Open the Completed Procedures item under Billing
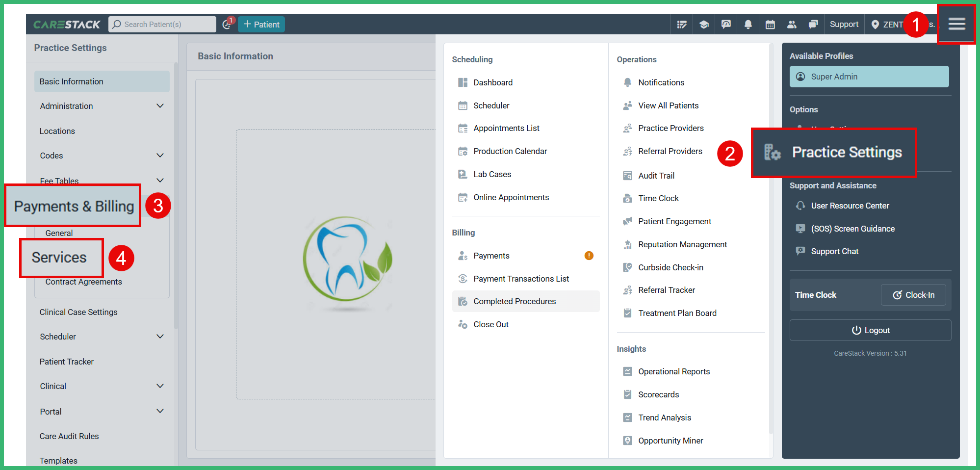The image size is (980, 470). [x=515, y=301]
